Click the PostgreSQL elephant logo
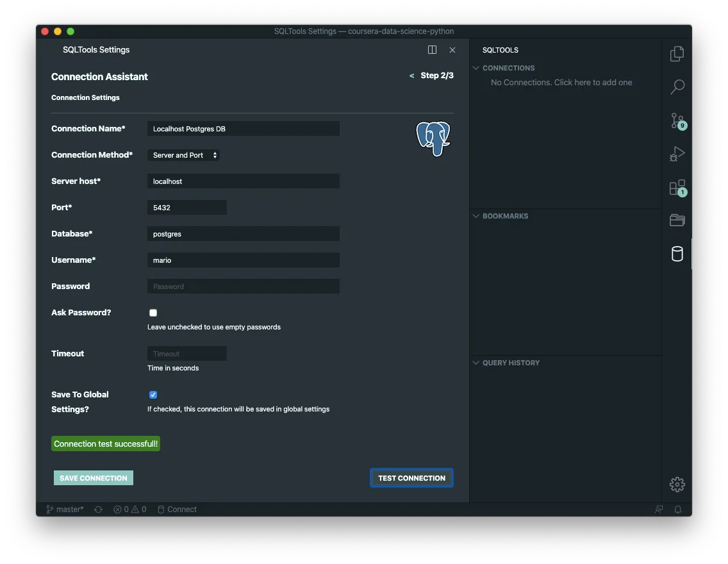The width and height of the screenshot is (728, 564). click(x=433, y=139)
